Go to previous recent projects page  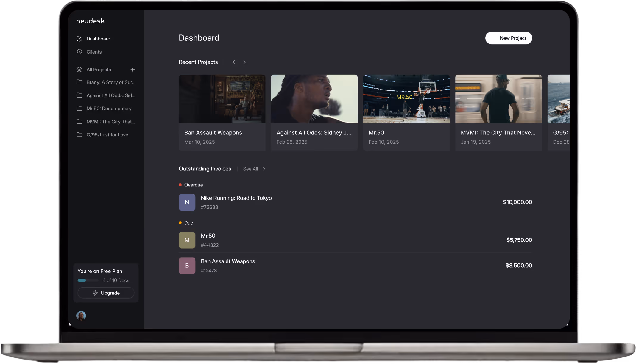pyautogui.click(x=234, y=62)
